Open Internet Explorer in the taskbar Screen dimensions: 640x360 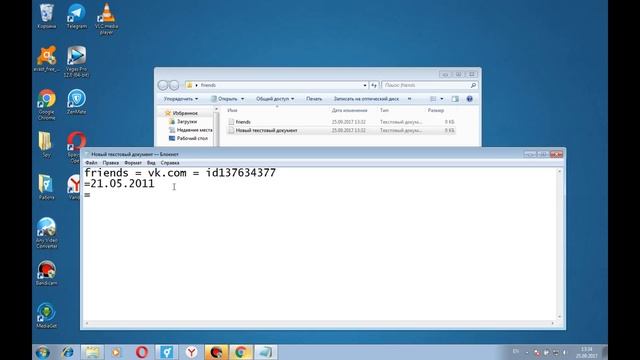pos(67,352)
